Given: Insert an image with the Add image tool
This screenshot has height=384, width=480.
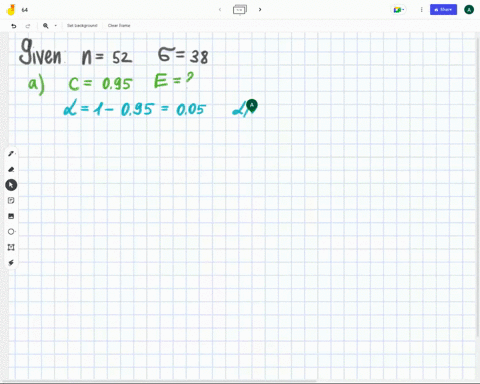Looking at the screenshot, I should (11, 216).
